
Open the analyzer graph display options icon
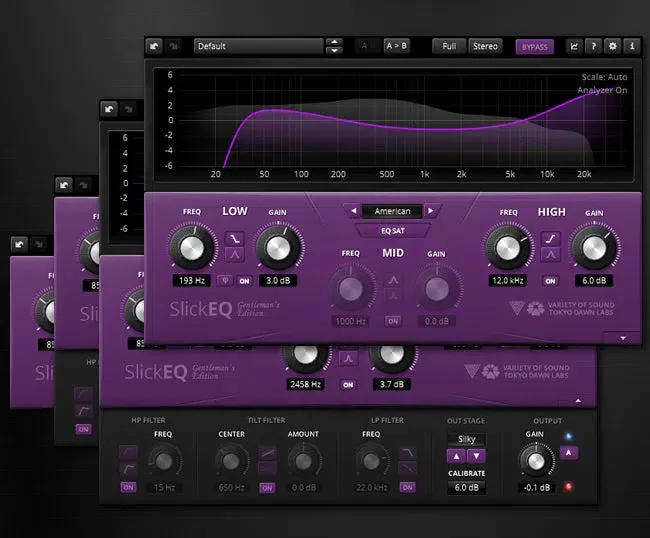[574, 46]
